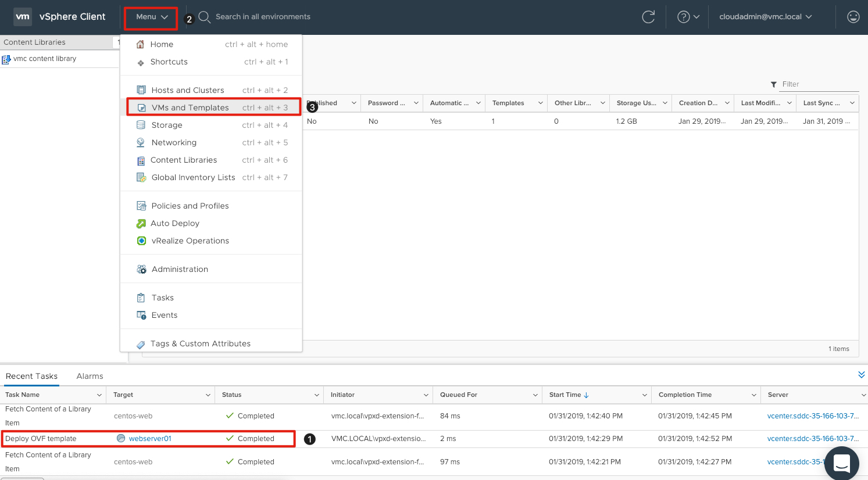
Task: Expand the cloudadmin@vmc.local user menu
Action: [x=765, y=17]
